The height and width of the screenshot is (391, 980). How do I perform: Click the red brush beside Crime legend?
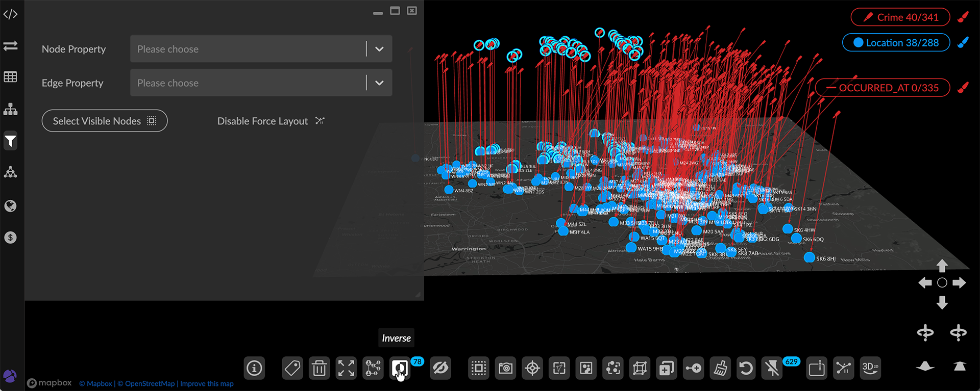click(963, 17)
